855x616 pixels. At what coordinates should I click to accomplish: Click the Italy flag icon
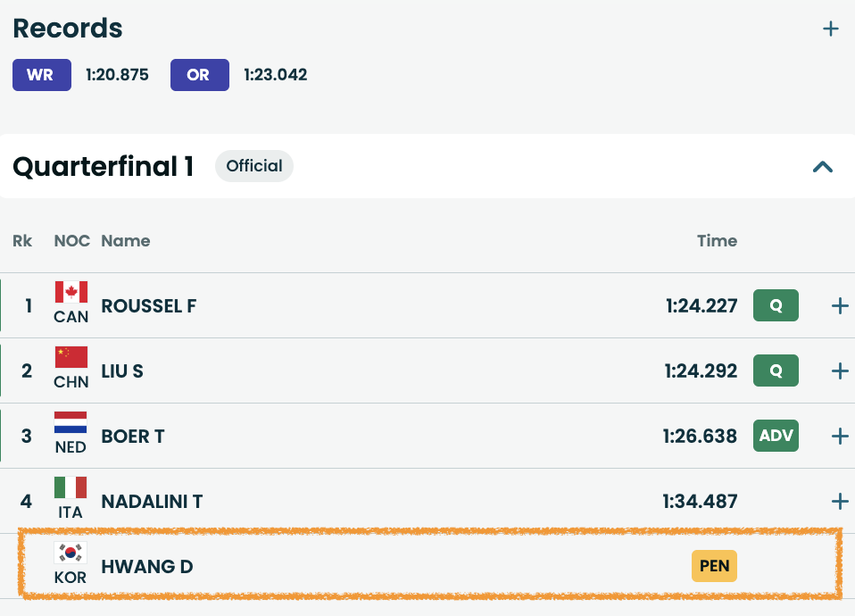(71, 487)
